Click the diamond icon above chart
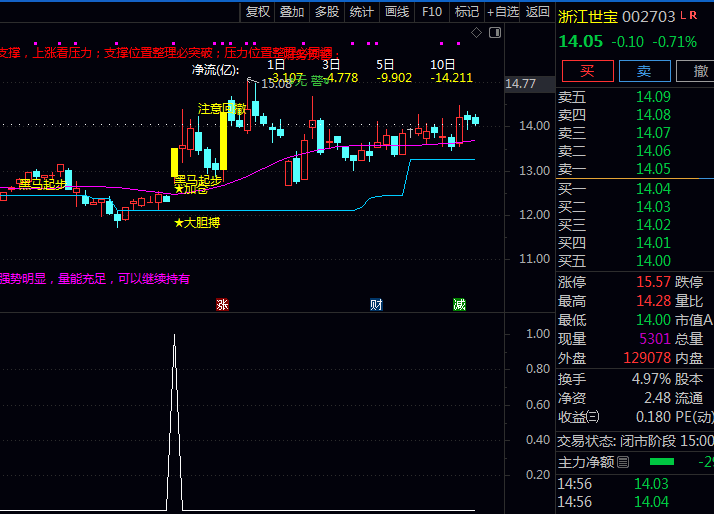714x514 pixels. [476, 33]
